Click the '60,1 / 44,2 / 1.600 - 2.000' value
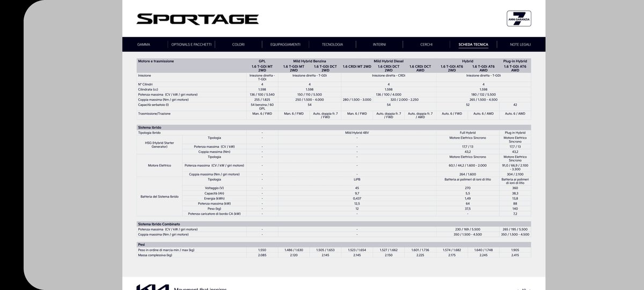This screenshot has height=290, width=644. click(x=467, y=165)
